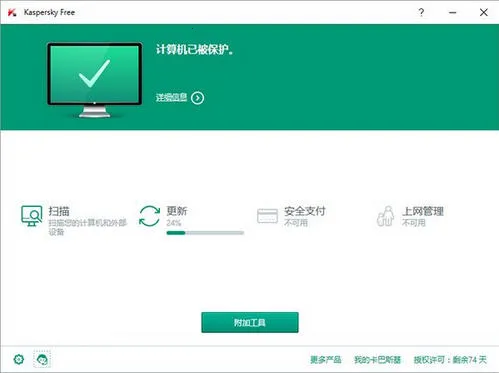Screen dimensions: 499x373
Task: Click the details (详细信息) arrow circle icon
Action: coord(197,98)
